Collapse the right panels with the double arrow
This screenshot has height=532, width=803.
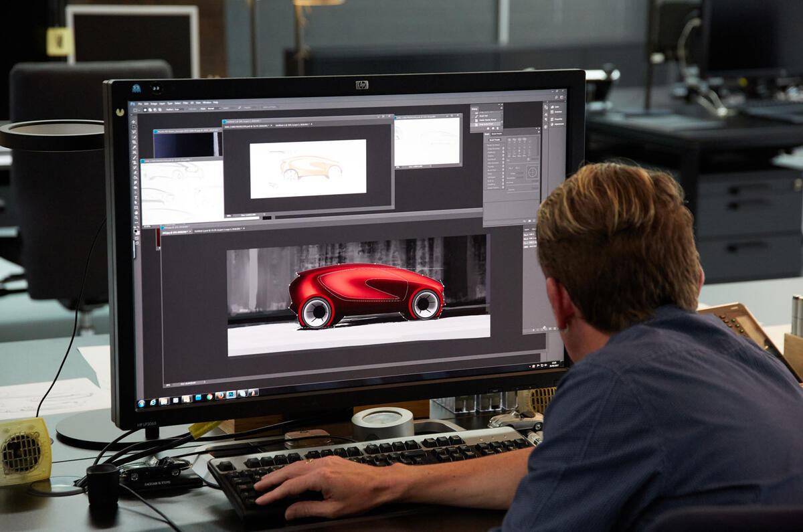point(545,102)
